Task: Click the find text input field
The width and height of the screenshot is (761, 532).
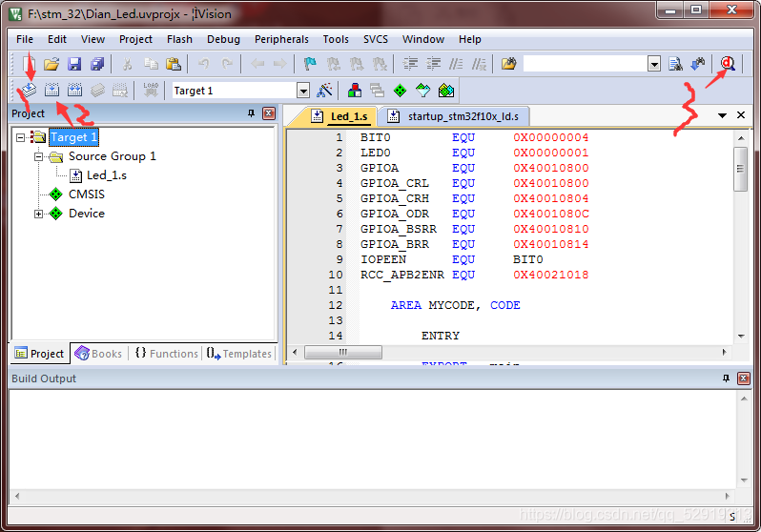Action: pos(586,64)
